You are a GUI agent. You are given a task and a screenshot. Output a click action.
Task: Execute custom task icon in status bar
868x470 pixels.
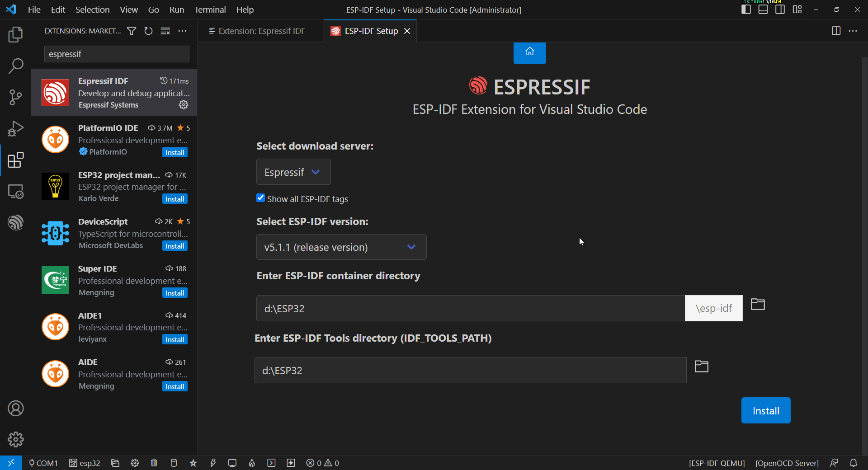(x=291, y=463)
